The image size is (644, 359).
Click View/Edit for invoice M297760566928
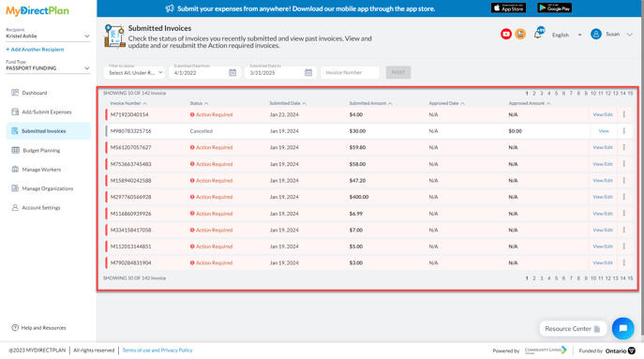tap(603, 197)
